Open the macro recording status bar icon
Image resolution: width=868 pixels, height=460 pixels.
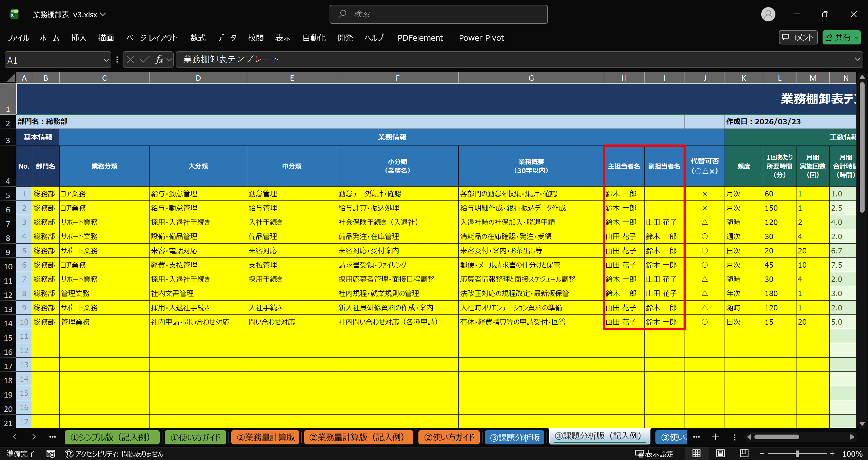coord(51,454)
